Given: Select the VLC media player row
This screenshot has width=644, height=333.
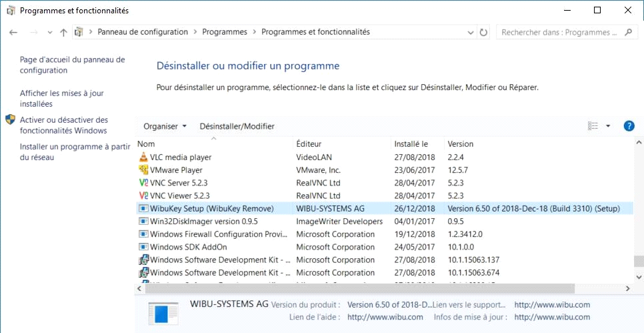Looking at the screenshot, I should 385,157.
